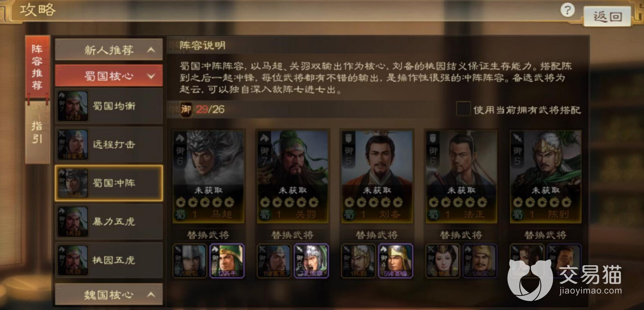The height and width of the screenshot is (310, 644).
Task: Collapse the 蜀国核心 section
Action: pos(109,76)
